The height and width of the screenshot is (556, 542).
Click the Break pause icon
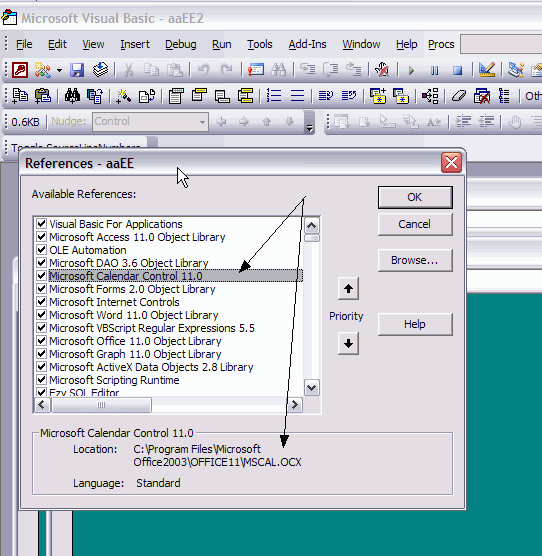click(434, 70)
